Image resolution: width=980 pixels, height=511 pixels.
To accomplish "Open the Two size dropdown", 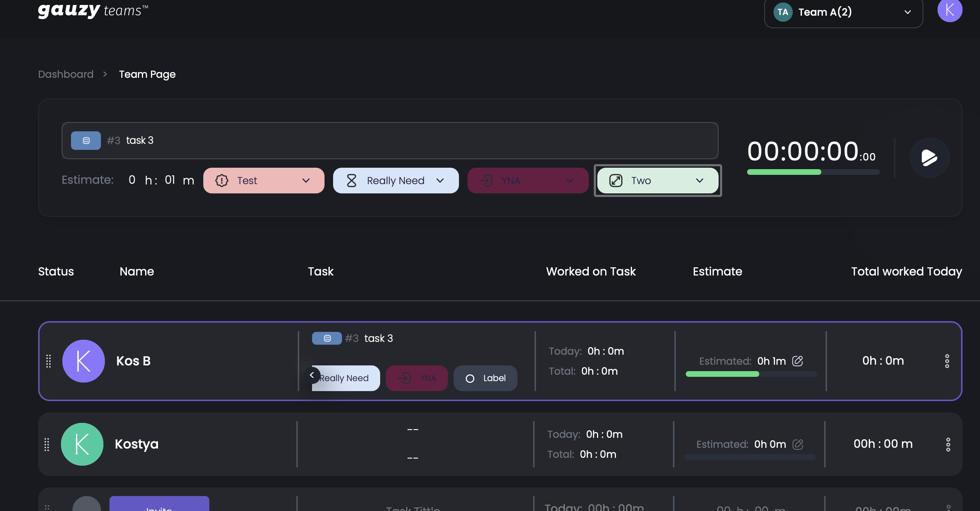I will 658,181.
